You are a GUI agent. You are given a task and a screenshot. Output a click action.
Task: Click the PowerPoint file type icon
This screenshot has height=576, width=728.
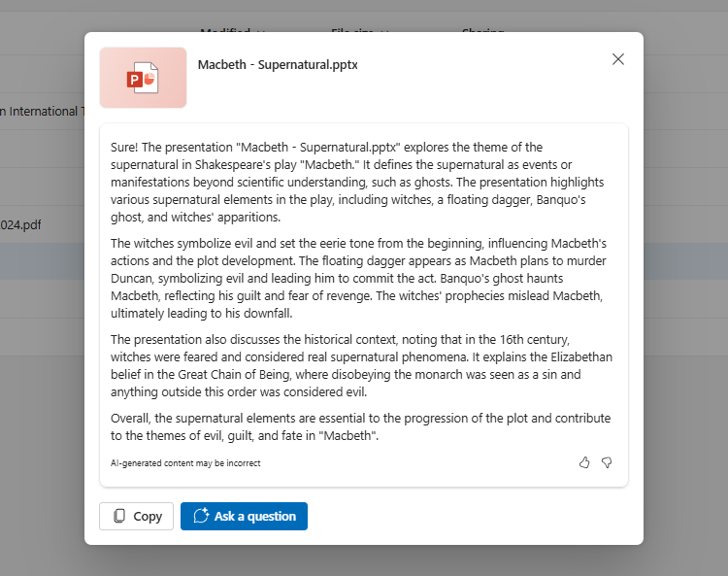(143, 78)
